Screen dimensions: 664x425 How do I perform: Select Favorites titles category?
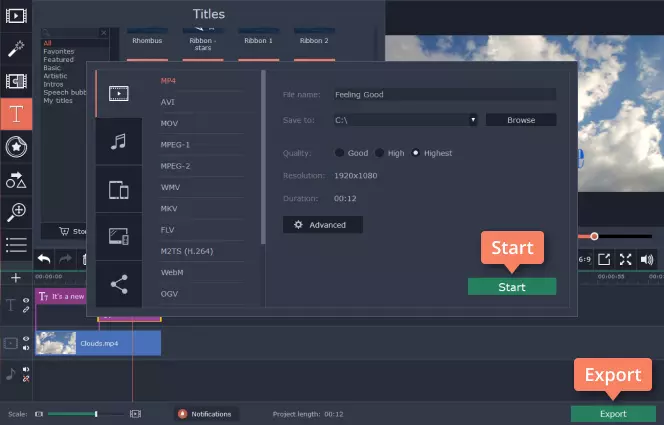coord(58,51)
